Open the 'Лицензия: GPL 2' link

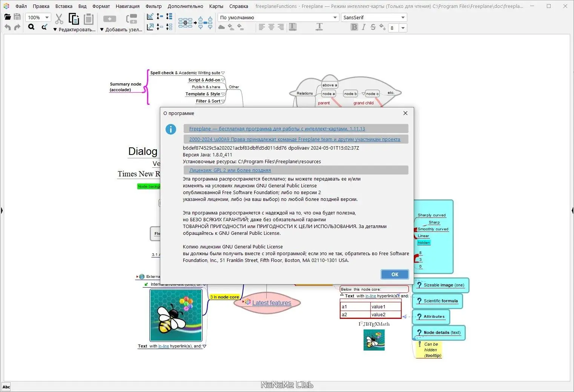coord(230,170)
